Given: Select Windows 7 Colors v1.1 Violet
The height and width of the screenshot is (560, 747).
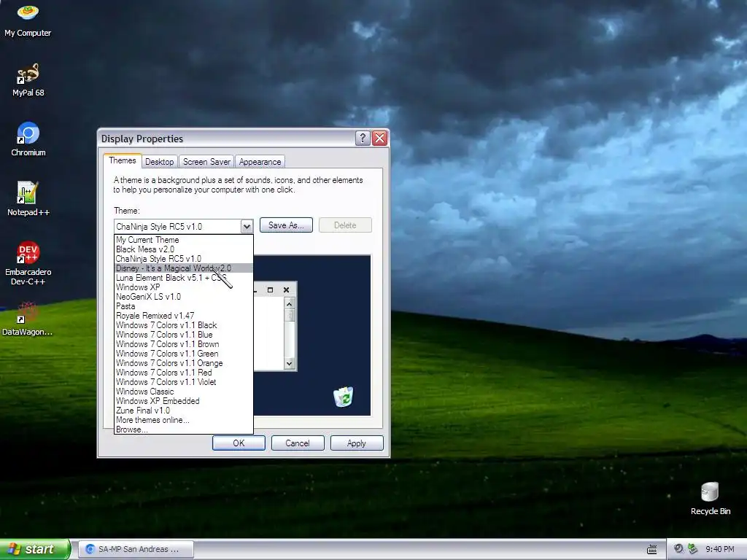Looking at the screenshot, I should (184, 382).
